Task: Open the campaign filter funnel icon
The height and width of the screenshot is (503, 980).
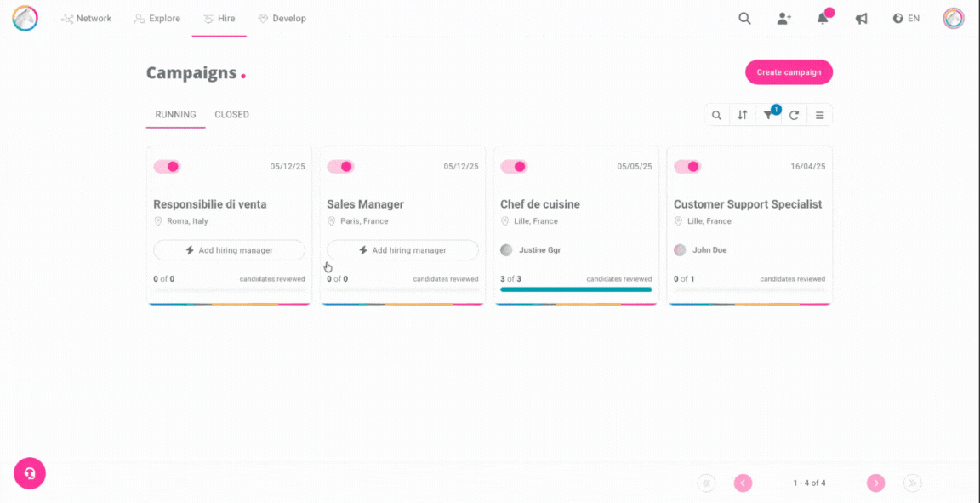Action: (x=768, y=115)
